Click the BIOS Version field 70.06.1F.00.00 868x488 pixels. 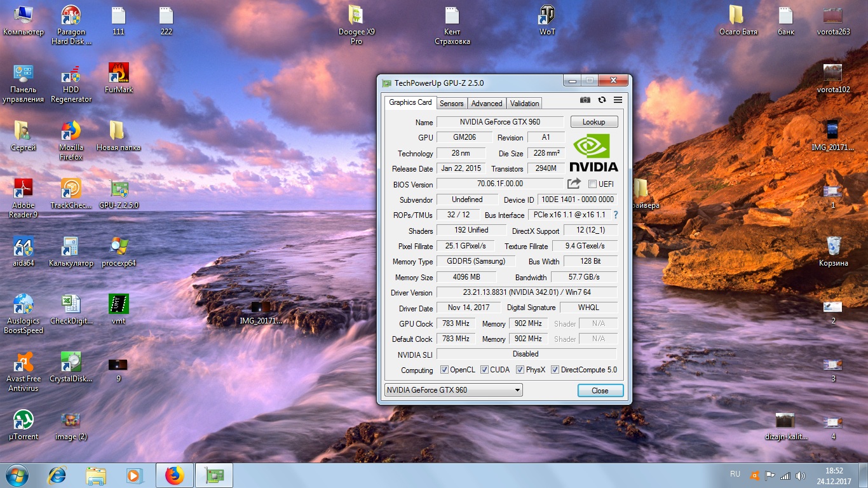(x=500, y=184)
